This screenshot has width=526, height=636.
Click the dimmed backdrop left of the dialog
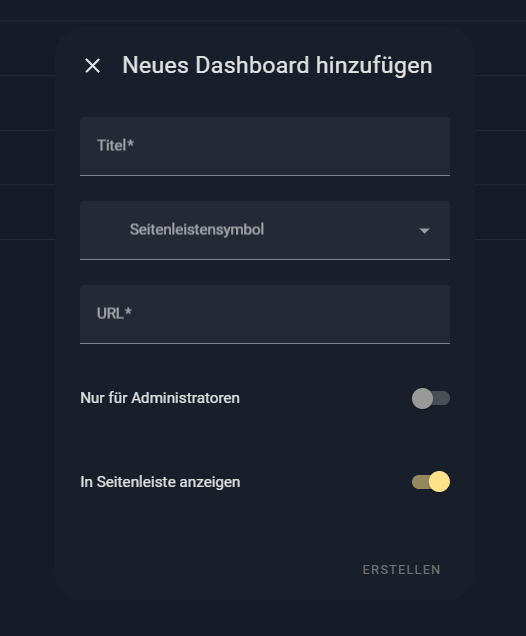[27, 324]
